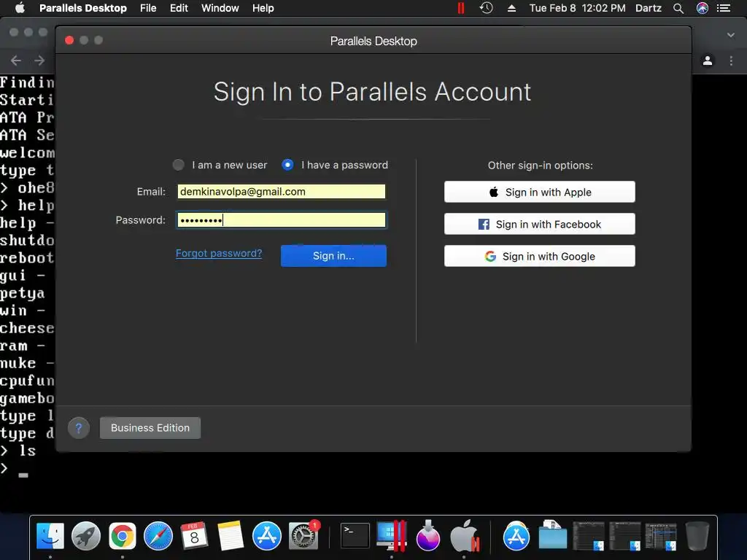Viewport: 747px width, 560px height.
Task: Open Notes from the Dock
Action: click(231, 536)
